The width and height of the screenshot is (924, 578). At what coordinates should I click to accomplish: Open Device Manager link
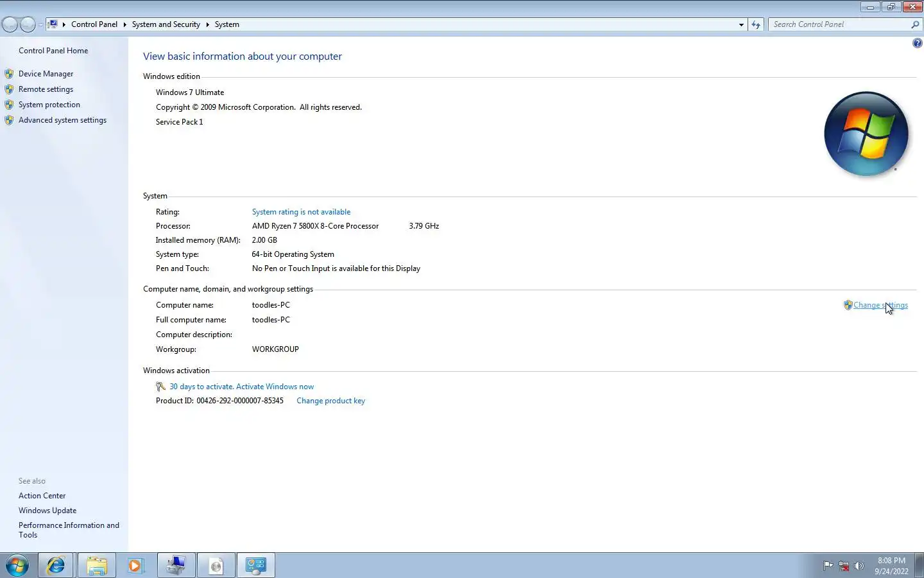point(46,74)
